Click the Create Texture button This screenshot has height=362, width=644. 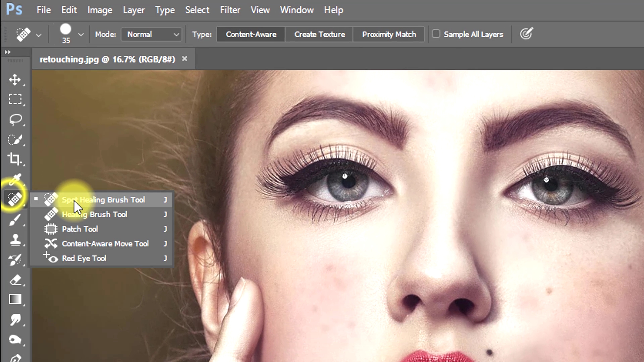point(319,34)
